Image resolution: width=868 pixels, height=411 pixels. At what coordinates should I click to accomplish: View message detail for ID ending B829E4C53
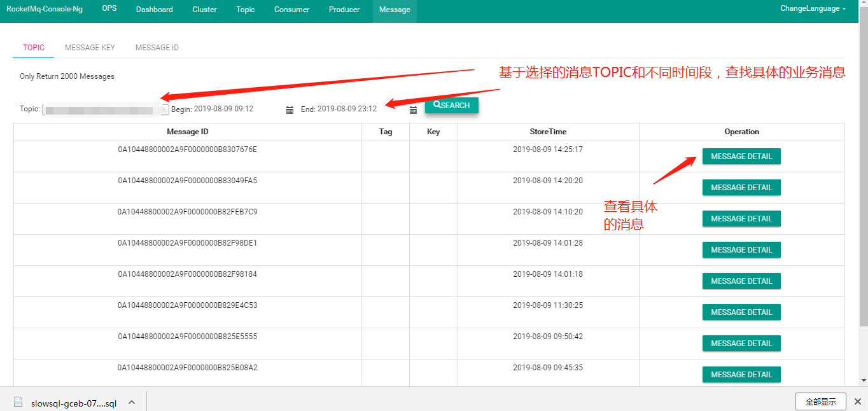(x=741, y=312)
